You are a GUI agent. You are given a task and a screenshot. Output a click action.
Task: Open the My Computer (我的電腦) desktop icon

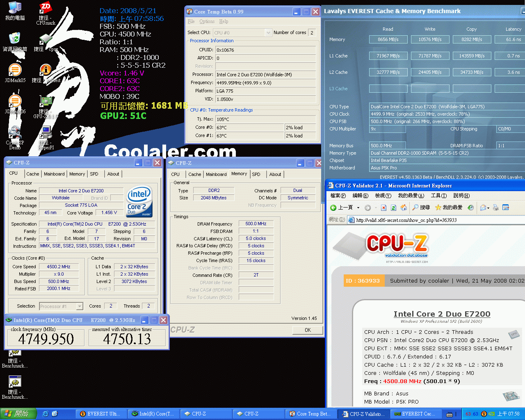(15, 11)
